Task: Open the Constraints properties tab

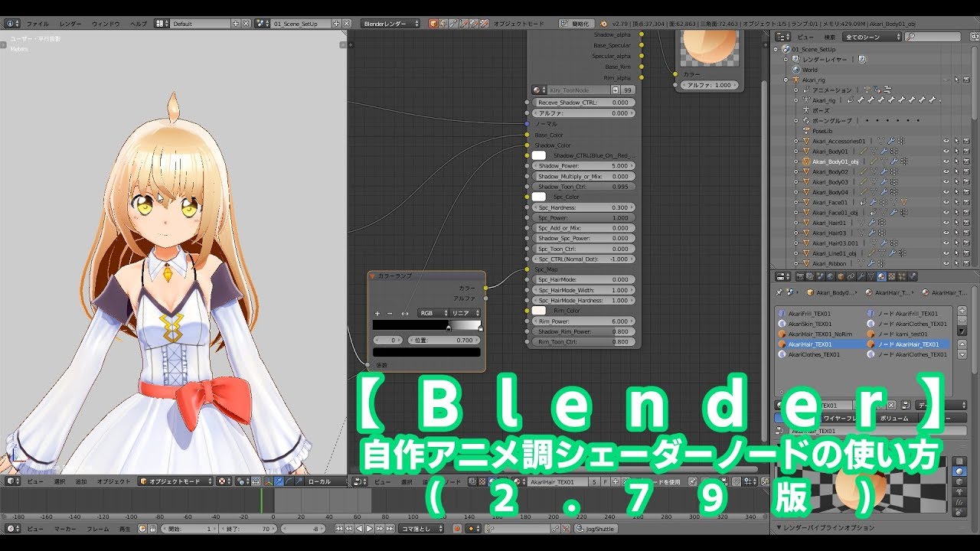Action: [x=851, y=276]
